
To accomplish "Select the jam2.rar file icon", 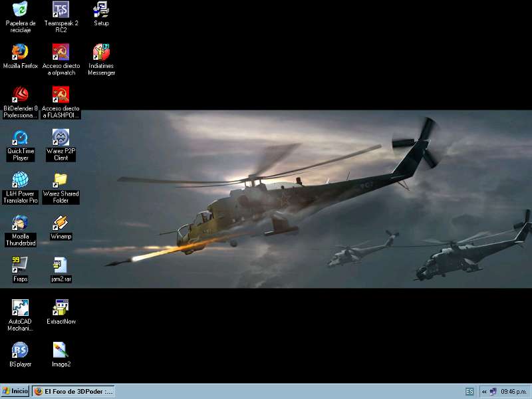I will [61, 265].
